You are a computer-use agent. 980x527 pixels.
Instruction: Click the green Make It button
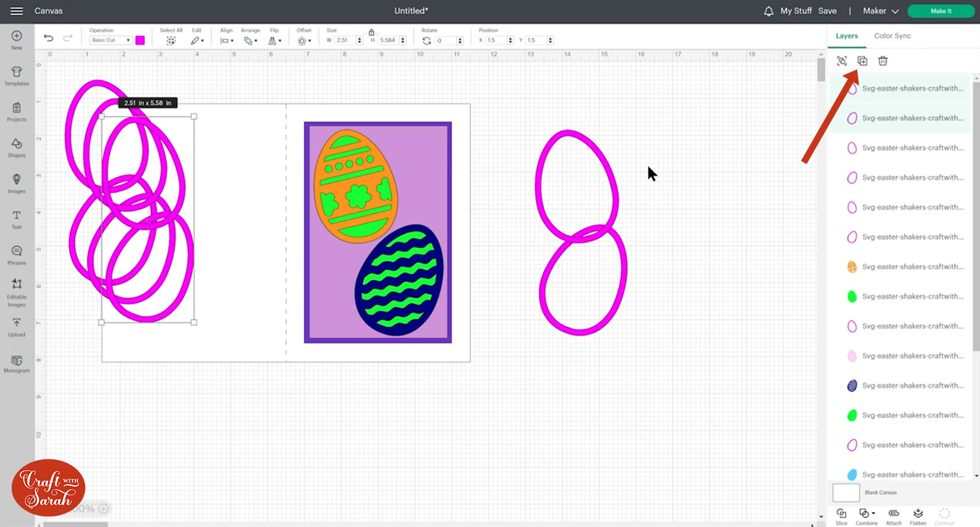tap(940, 11)
